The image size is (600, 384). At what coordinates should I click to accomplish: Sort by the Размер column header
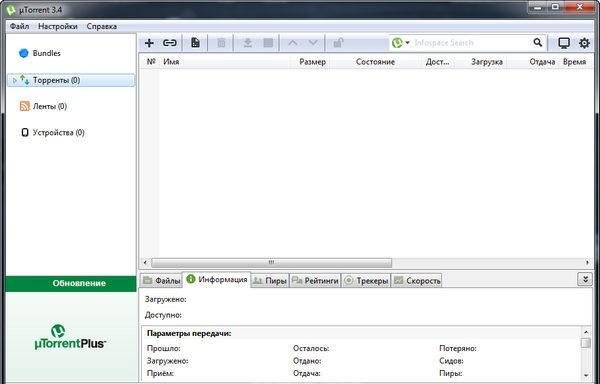click(313, 62)
